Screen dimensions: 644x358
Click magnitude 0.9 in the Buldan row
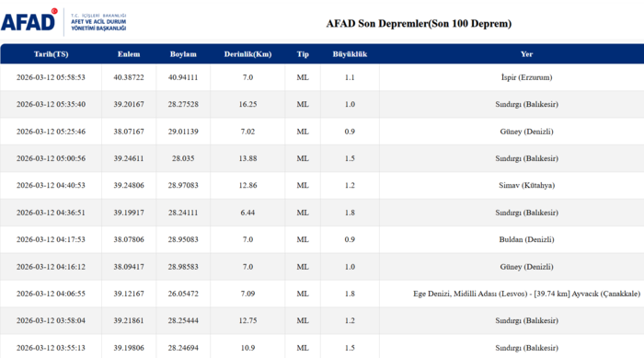coord(350,239)
